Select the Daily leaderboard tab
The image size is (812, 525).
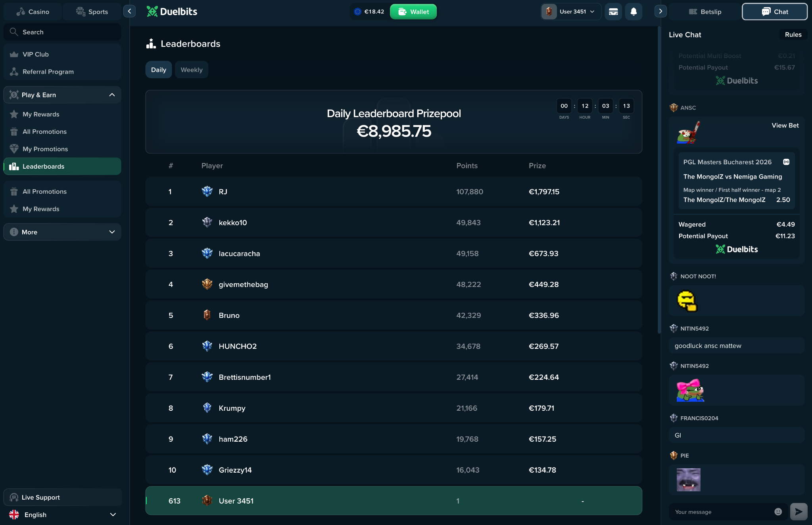pos(159,70)
